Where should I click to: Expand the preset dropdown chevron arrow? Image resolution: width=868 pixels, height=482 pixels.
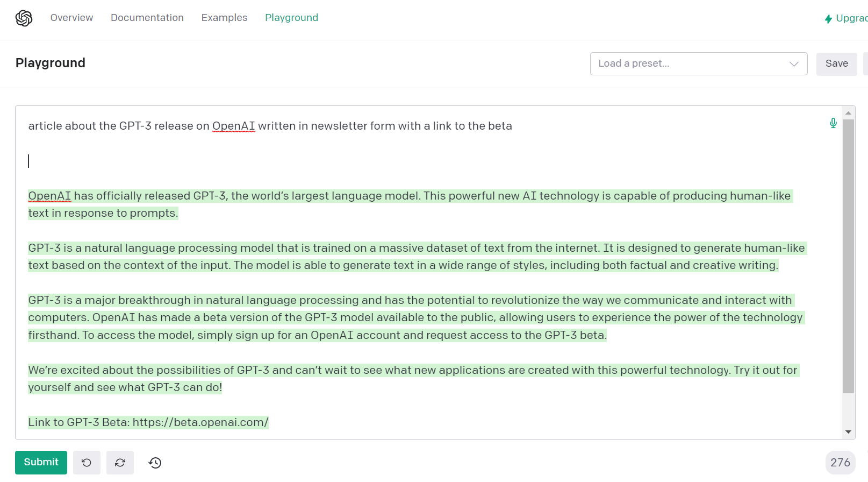tap(794, 64)
